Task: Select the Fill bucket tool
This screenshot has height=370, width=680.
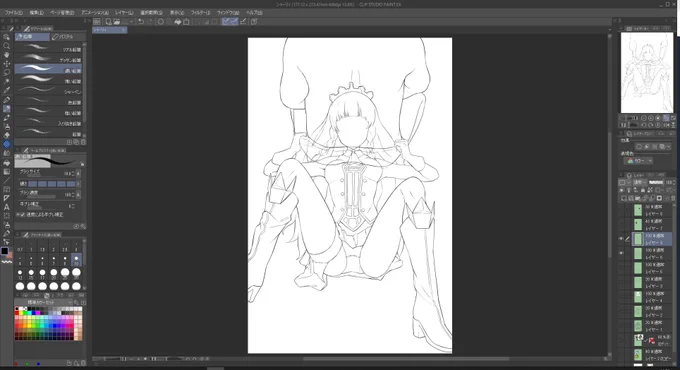Action: click(7, 163)
